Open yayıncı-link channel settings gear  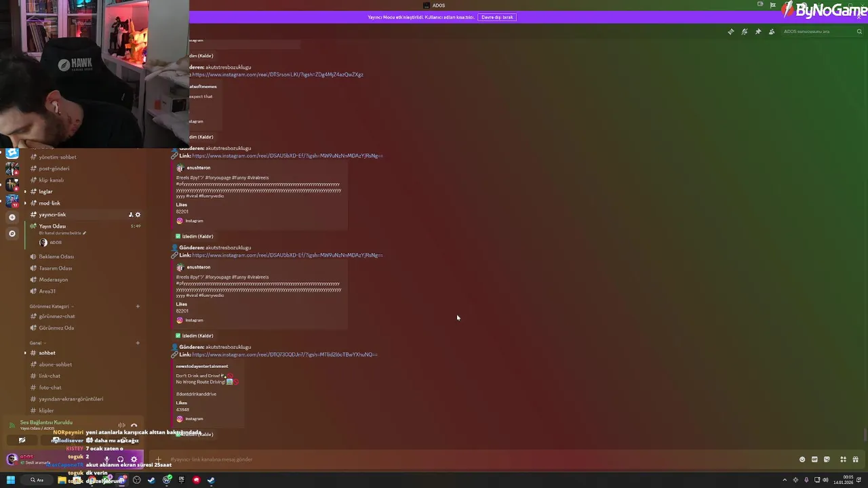tap(138, 215)
